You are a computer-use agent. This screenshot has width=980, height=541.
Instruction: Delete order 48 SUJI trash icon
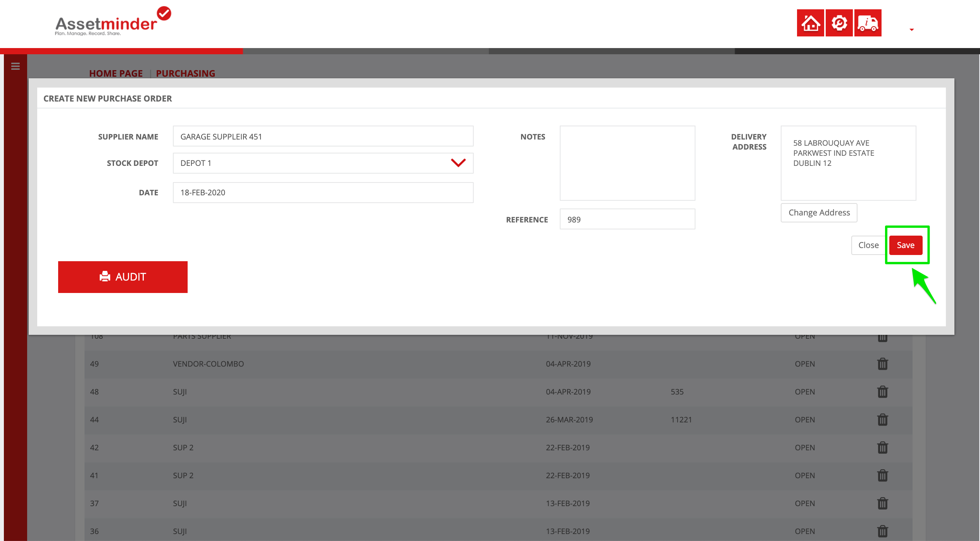click(x=882, y=391)
